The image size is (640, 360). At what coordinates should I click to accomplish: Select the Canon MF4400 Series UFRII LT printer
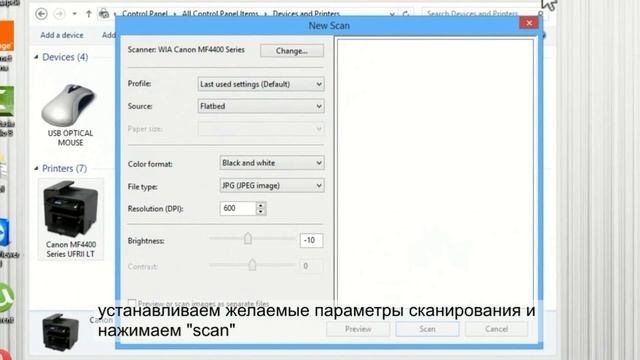click(71, 219)
